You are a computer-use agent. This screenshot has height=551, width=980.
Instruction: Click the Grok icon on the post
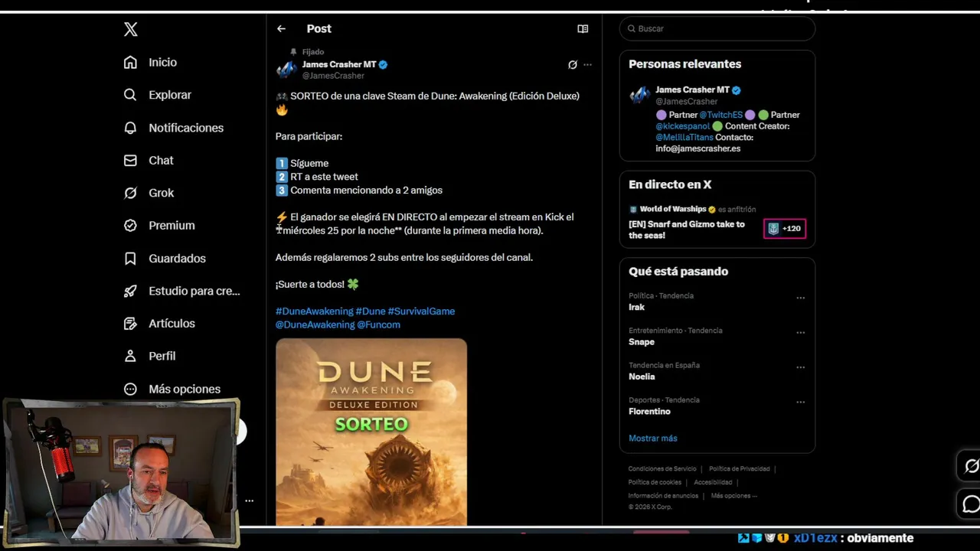(x=572, y=64)
